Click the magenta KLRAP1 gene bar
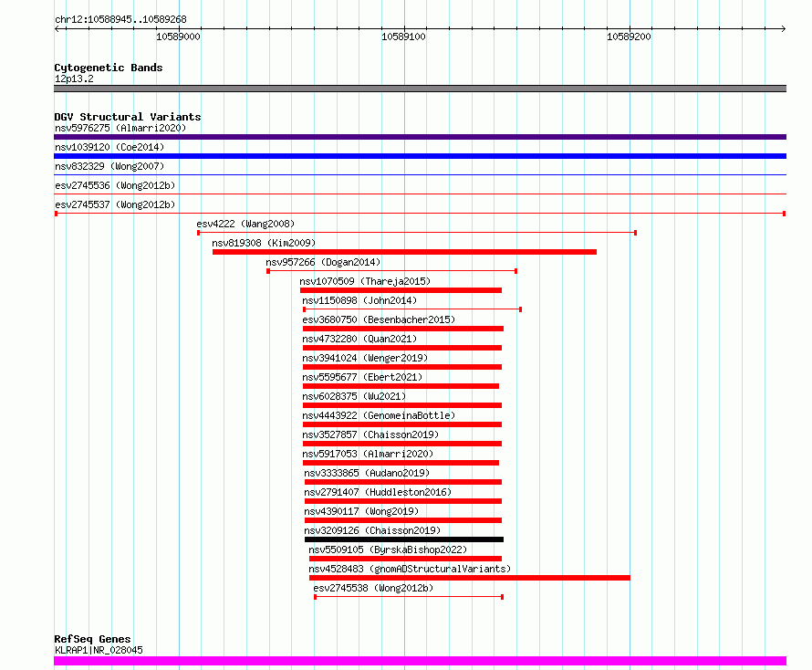Viewport: 812px width, 670px height. (x=420, y=661)
